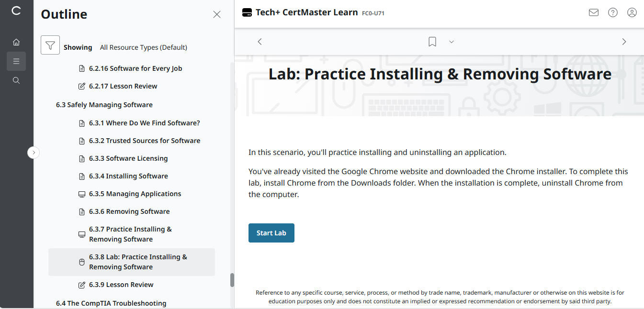Close the Outline panel with the X

coord(216,14)
